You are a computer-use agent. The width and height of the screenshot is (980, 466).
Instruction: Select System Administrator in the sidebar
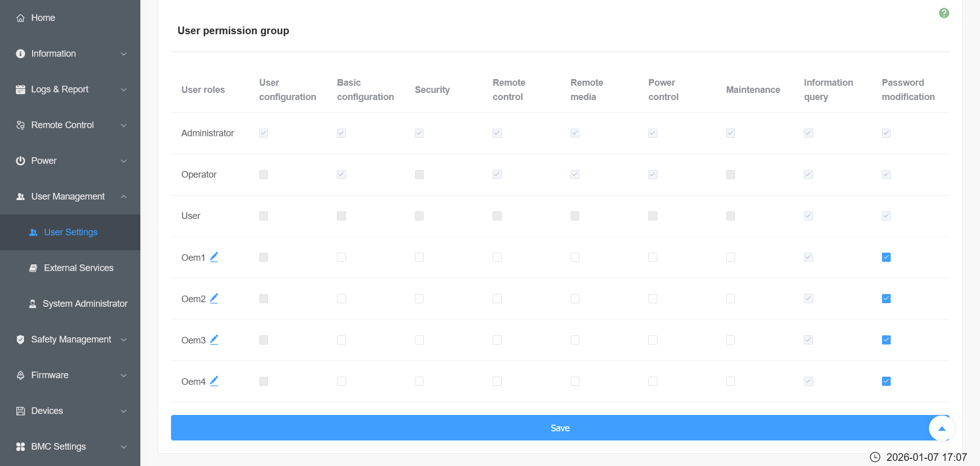coord(85,304)
